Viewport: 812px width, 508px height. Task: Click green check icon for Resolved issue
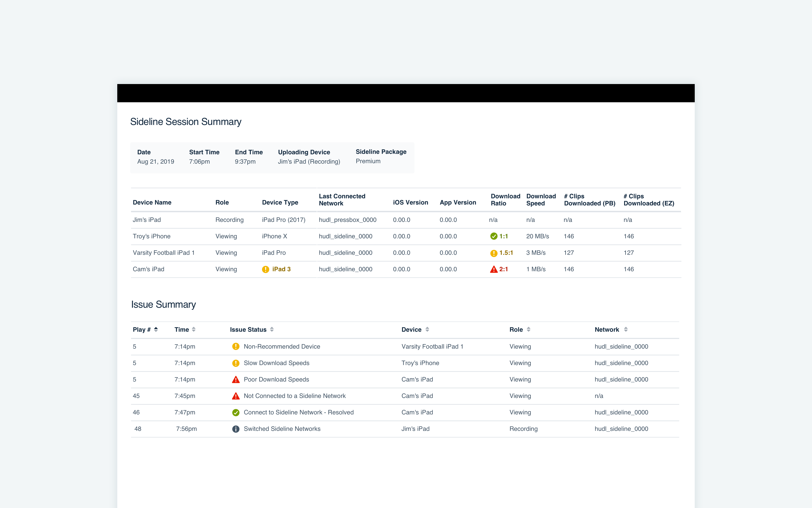[x=236, y=413]
